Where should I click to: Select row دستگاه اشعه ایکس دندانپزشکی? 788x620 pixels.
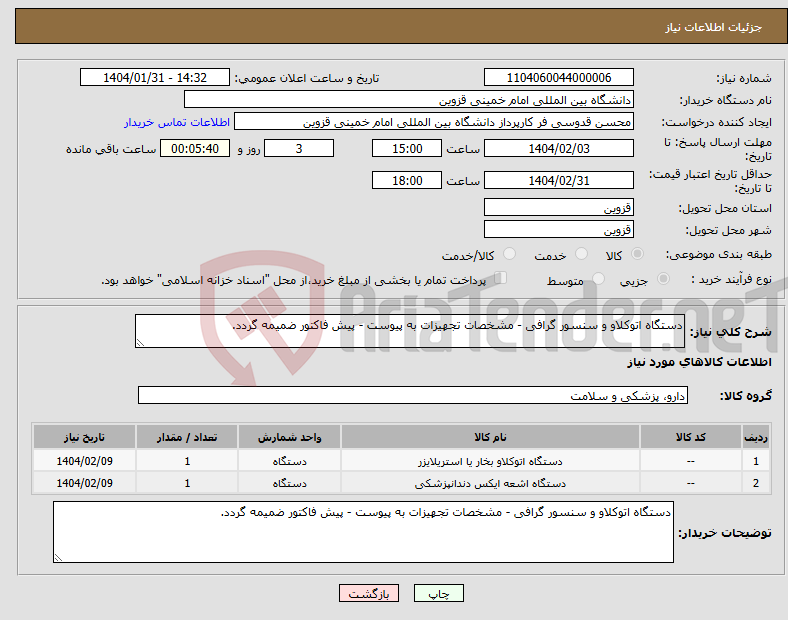click(402, 483)
